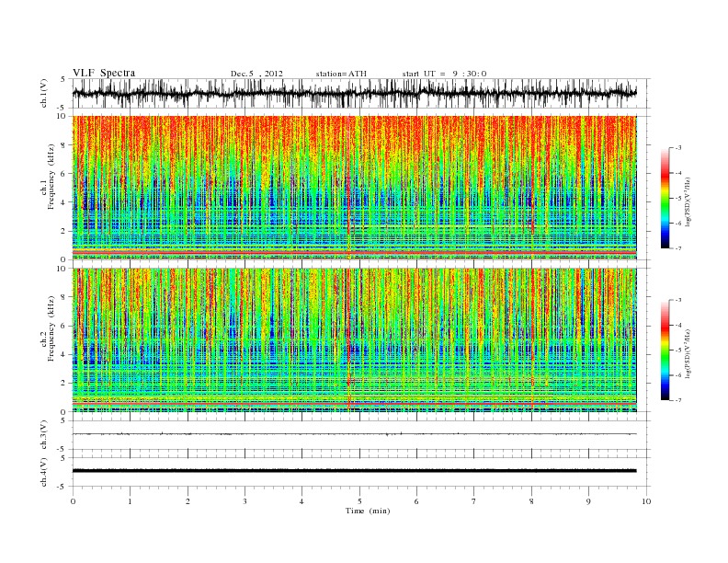Click the ch.3(V) axis label
Screen dimensions: 728x563
coord(44,435)
